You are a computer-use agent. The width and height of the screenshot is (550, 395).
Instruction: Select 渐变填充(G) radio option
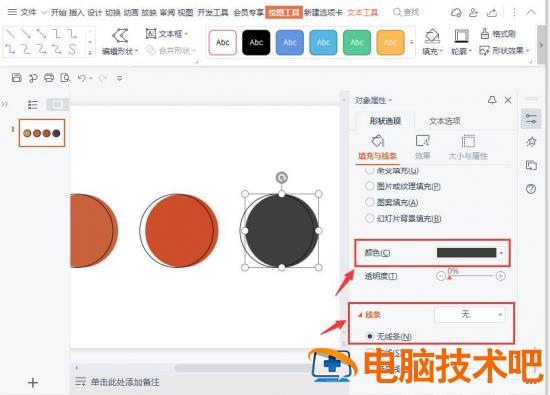click(x=369, y=170)
